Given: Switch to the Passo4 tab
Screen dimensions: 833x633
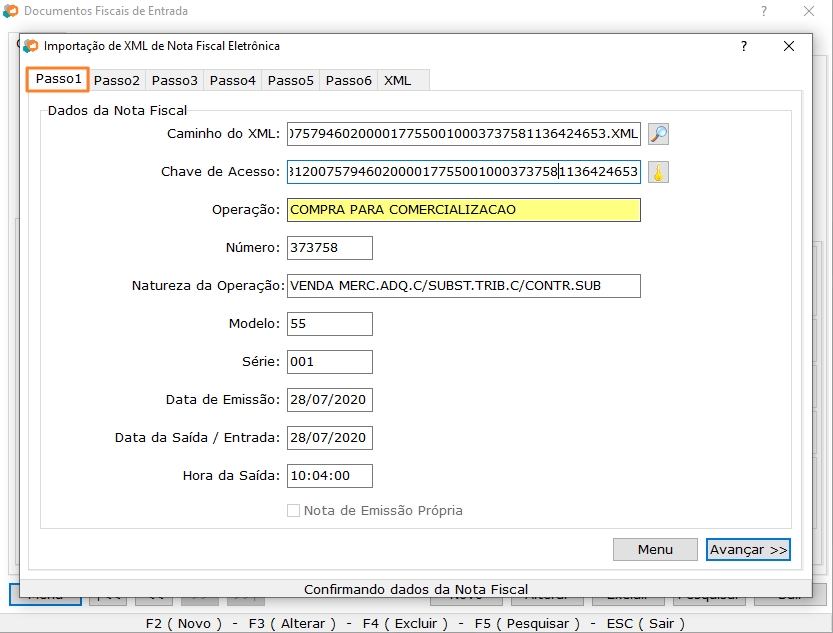Looking at the screenshot, I should tap(233, 80).
